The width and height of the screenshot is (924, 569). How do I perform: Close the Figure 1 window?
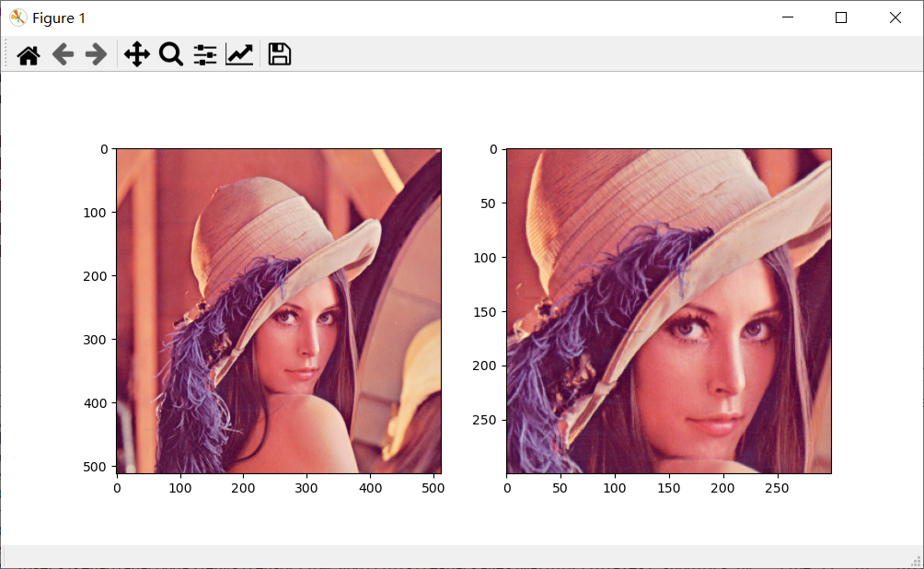[895, 17]
